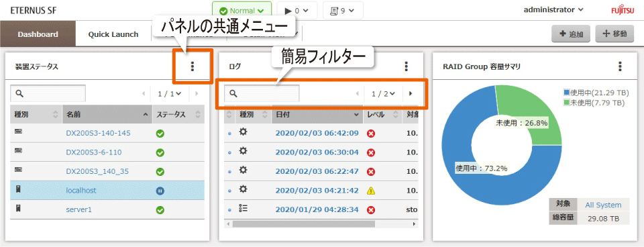Click the blue 使用中 legend swatch

coord(568,92)
